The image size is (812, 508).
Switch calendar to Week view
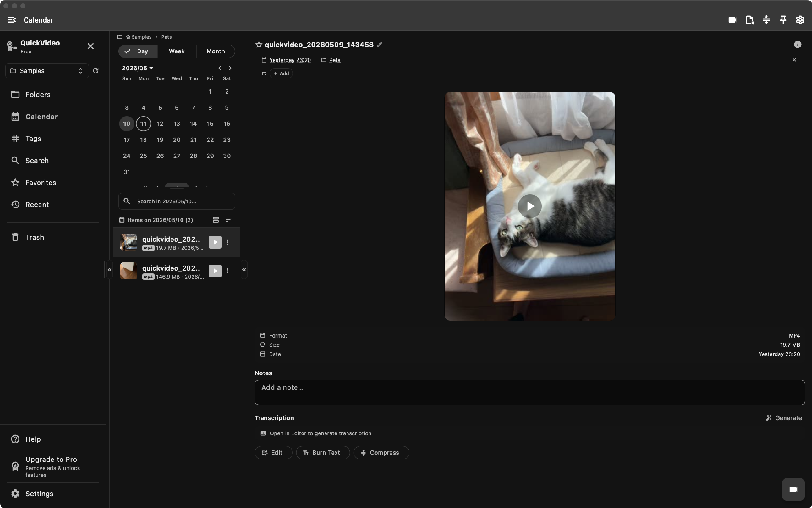click(177, 51)
